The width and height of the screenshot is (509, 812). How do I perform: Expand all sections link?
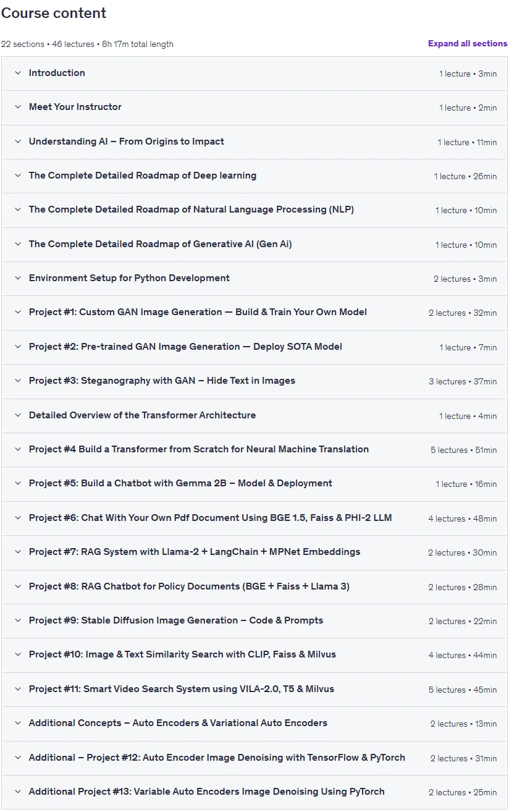[468, 44]
